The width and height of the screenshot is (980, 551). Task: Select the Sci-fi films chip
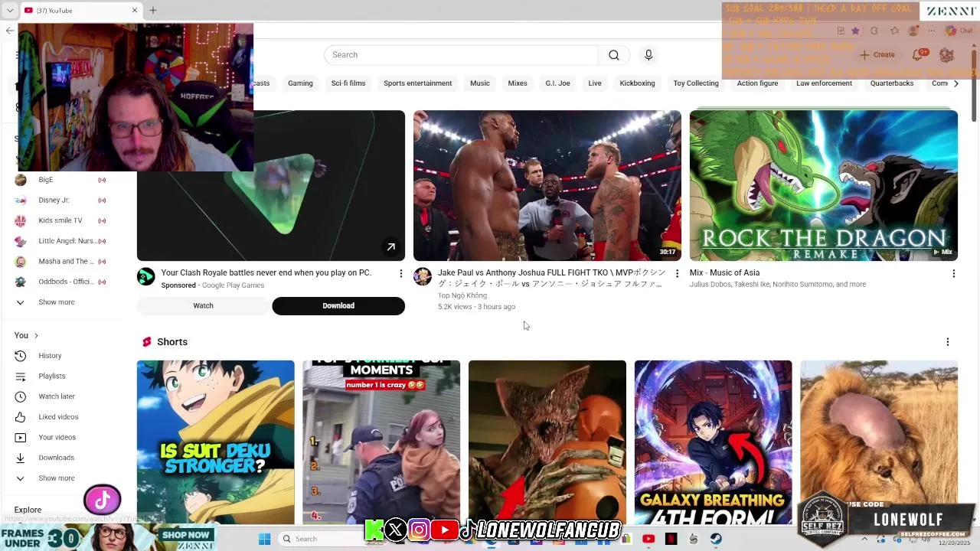[348, 83]
